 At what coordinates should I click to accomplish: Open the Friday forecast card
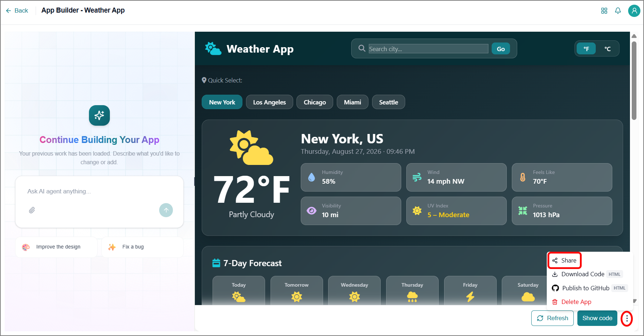coord(470,291)
